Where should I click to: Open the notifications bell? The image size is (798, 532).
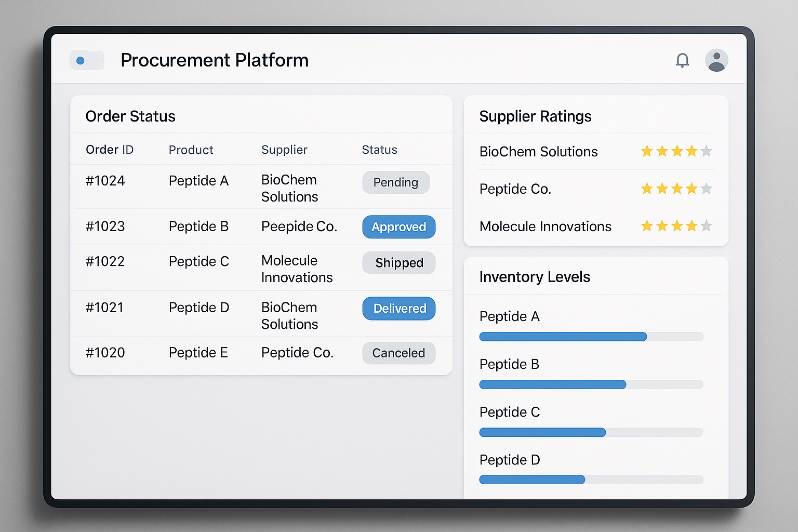point(682,61)
